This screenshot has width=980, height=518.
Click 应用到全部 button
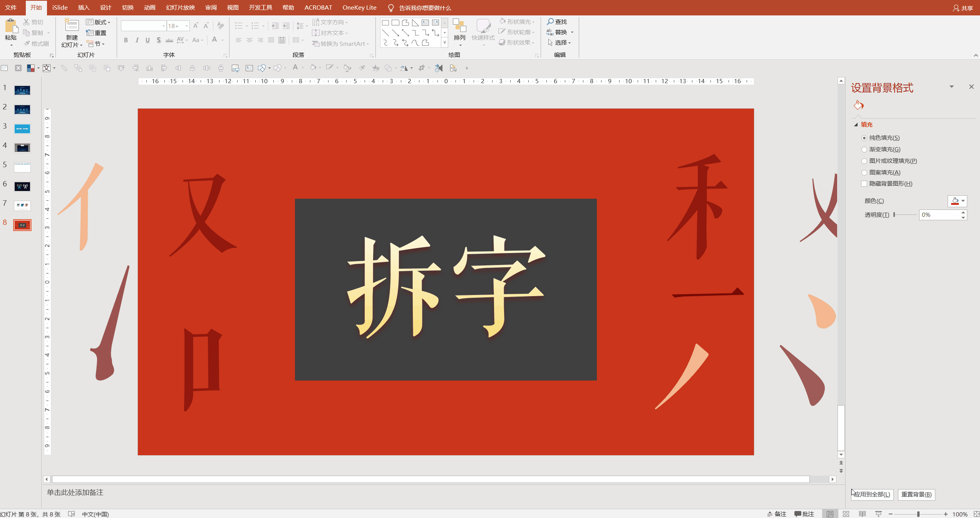[872, 494]
